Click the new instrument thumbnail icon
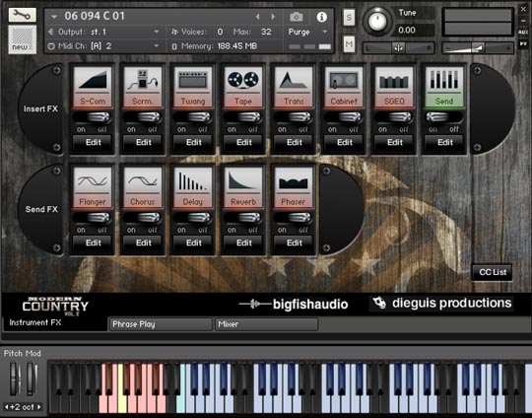Screen dimensions: 532x418 click(22, 39)
